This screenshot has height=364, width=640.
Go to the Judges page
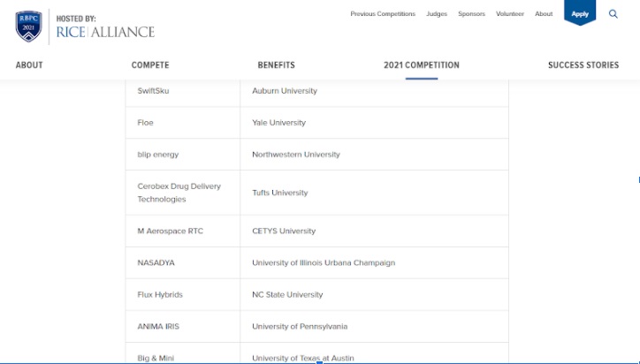437,14
